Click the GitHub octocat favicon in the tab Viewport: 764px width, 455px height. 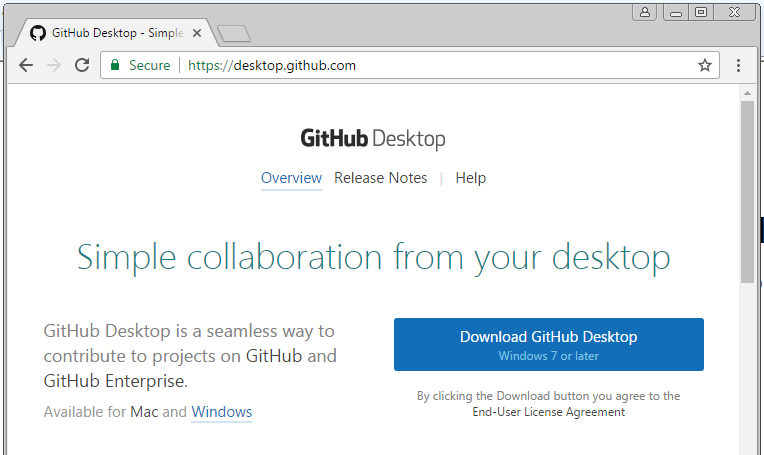[x=38, y=33]
